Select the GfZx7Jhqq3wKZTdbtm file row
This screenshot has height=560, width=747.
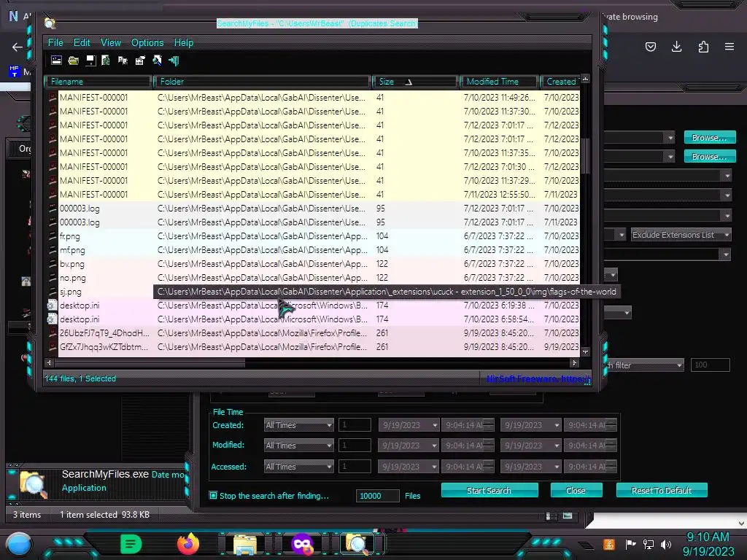coord(314,347)
